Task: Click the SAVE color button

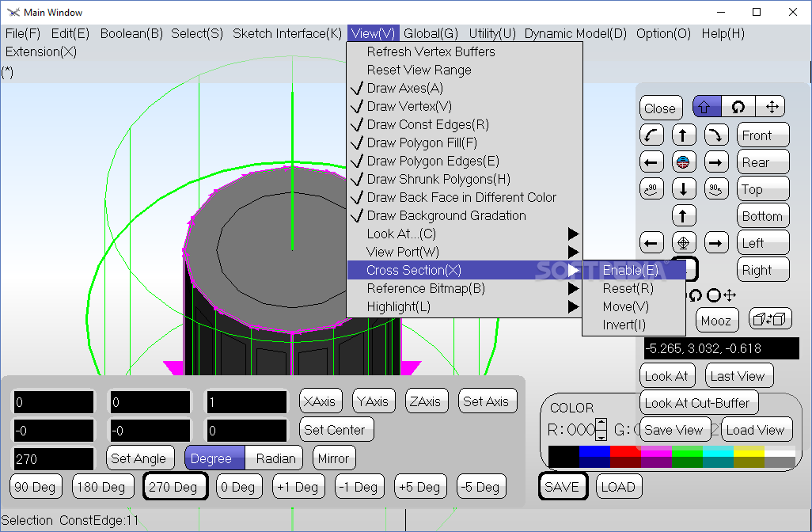Action: [x=563, y=486]
